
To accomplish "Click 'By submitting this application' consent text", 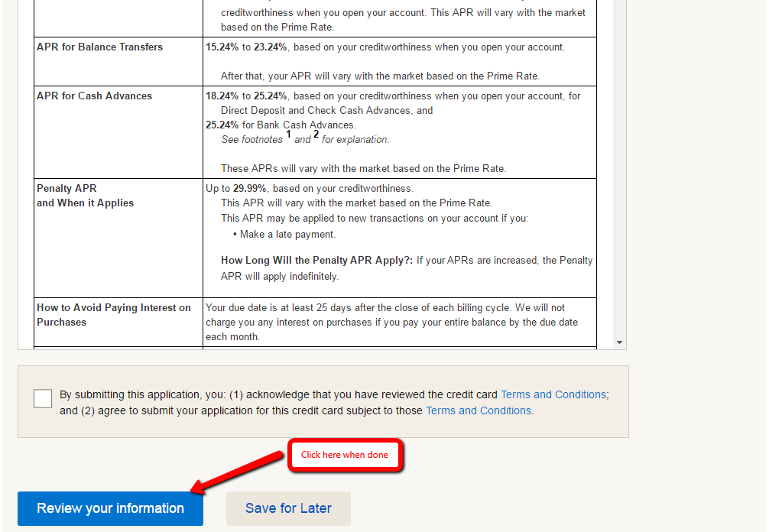I will pos(334,403).
